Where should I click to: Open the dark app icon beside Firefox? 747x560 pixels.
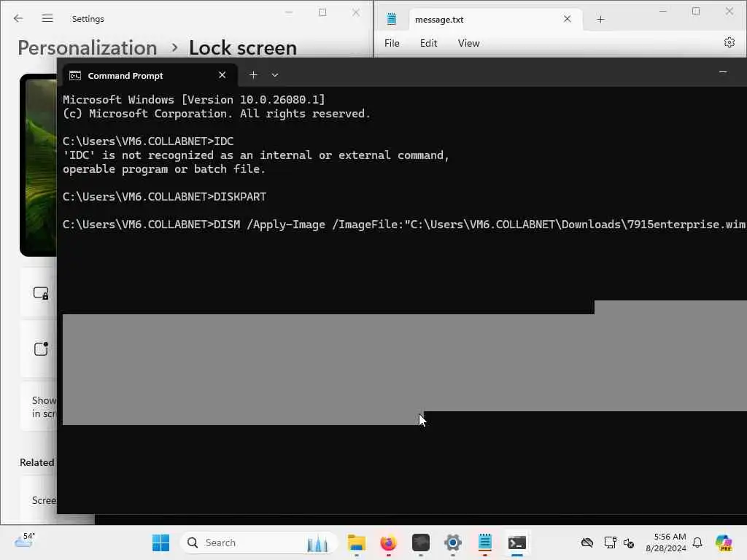[421, 542]
